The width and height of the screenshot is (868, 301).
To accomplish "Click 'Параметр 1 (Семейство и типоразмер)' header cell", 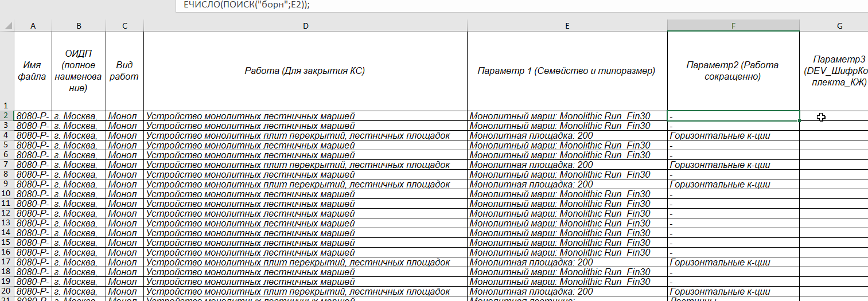I will click(567, 71).
